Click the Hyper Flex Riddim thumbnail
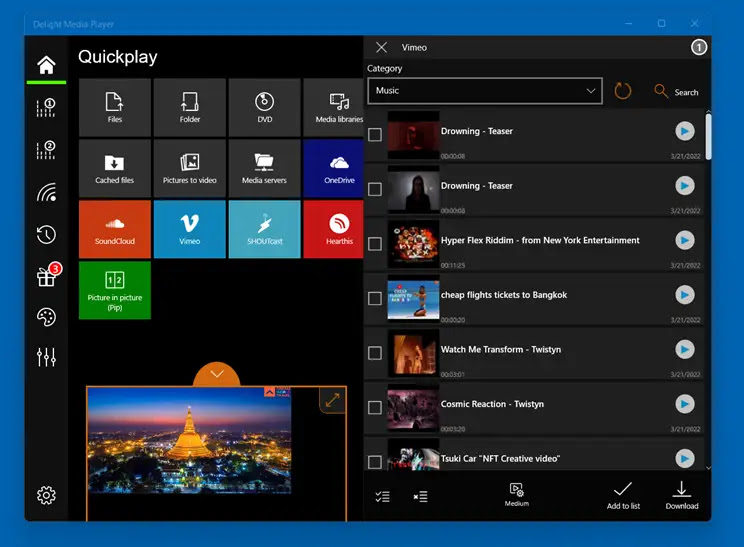The width and height of the screenshot is (744, 547). [x=413, y=244]
